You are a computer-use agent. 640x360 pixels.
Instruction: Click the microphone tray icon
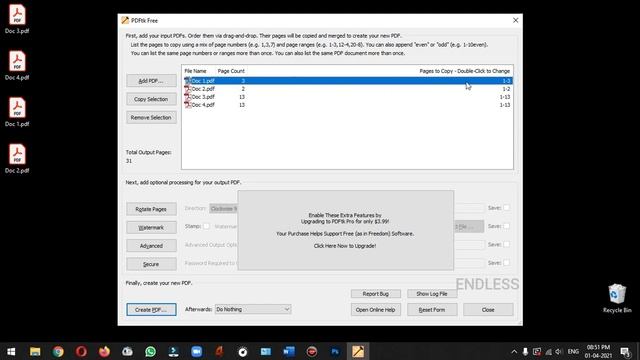525,351
